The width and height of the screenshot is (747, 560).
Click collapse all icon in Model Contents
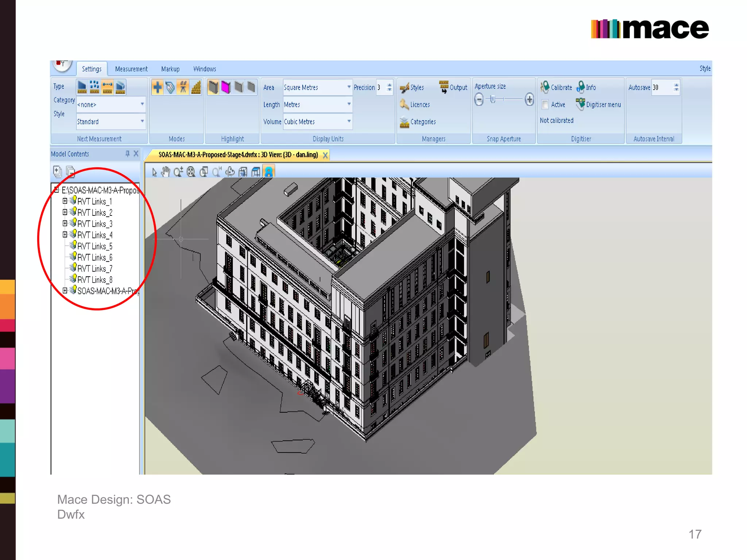pos(70,171)
